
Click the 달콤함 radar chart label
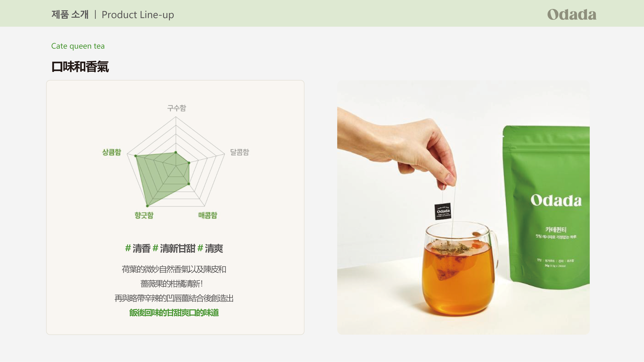point(240,152)
